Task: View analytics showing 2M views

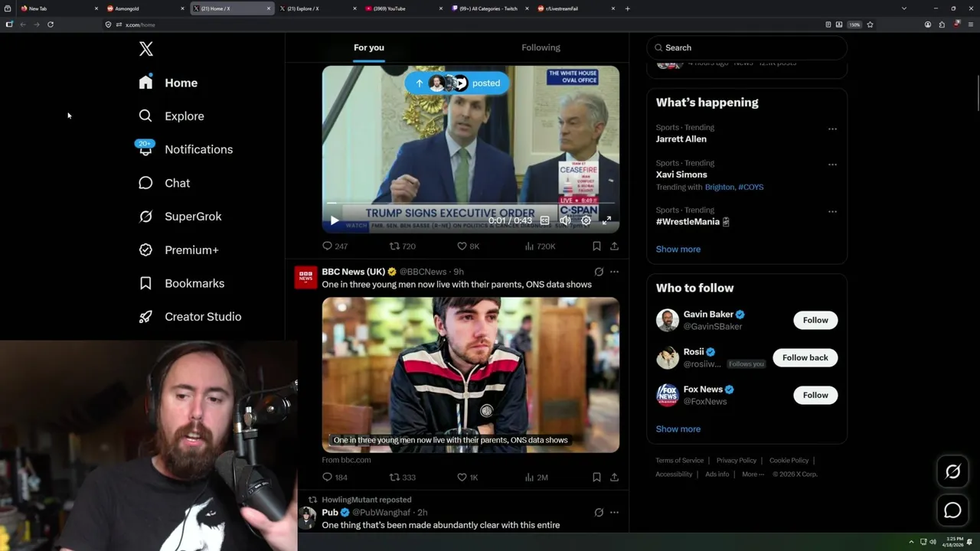Action: (536, 478)
